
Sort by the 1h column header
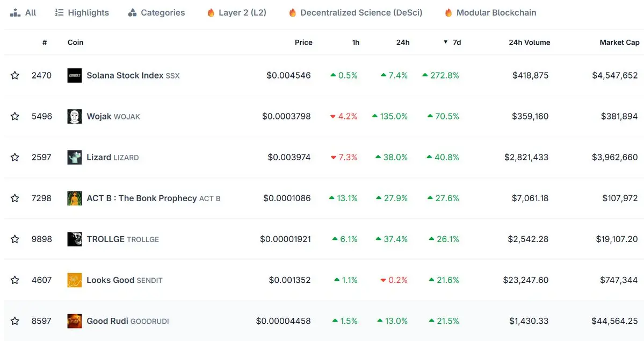tap(356, 42)
